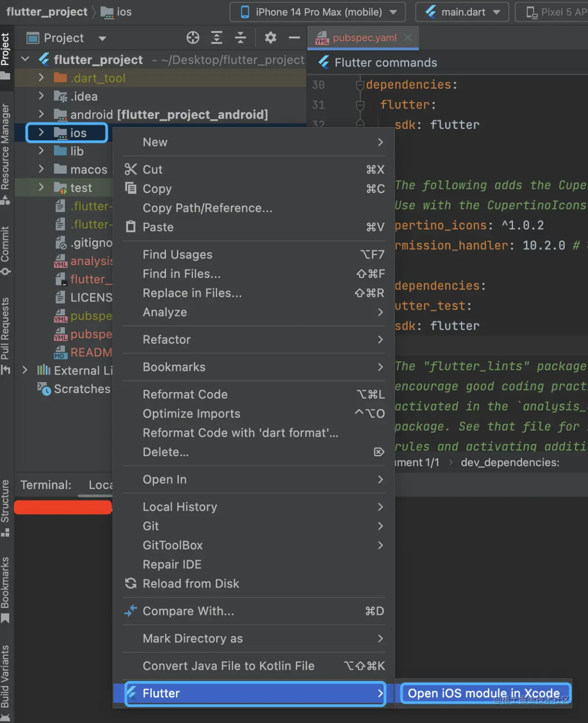Open the Analyze submenu
The image size is (588, 723).
tap(254, 312)
